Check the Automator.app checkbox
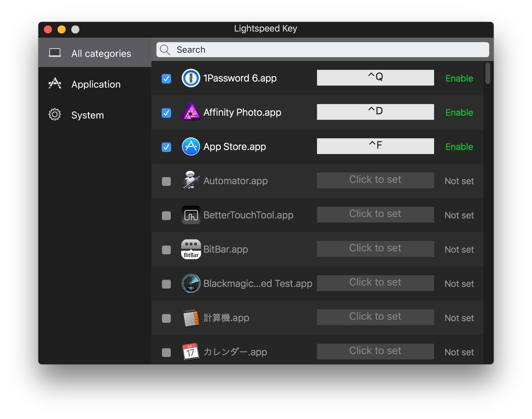Viewport: 532px width, 419px height. point(166,181)
